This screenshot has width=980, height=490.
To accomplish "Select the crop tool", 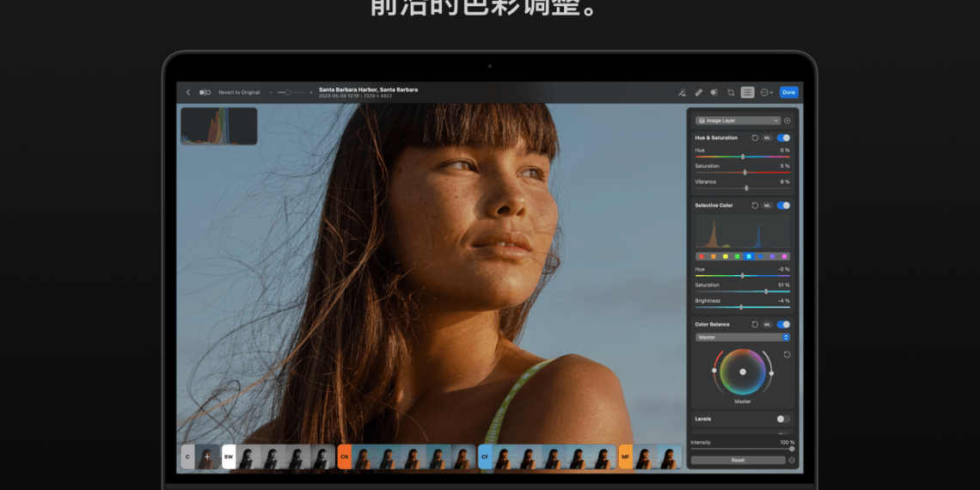I will click(x=731, y=92).
